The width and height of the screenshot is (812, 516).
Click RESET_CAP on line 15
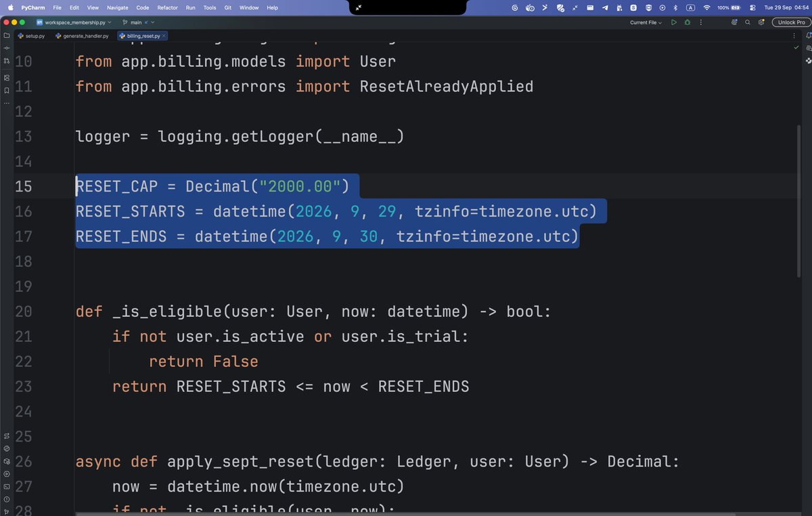point(116,186)
